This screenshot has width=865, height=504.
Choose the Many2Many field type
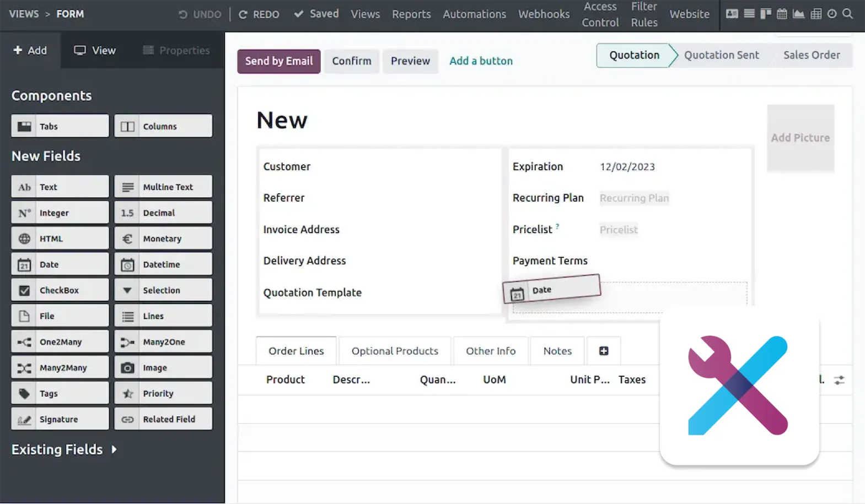pyautogui.click(x=60, y=368)
